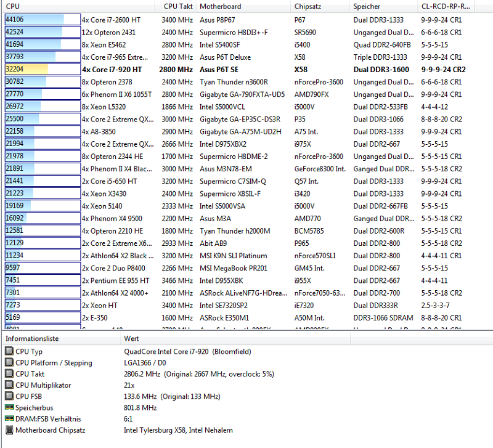Click the CPU Multiplikator icon
Screen dimensions: 493x448
(9, 385)
